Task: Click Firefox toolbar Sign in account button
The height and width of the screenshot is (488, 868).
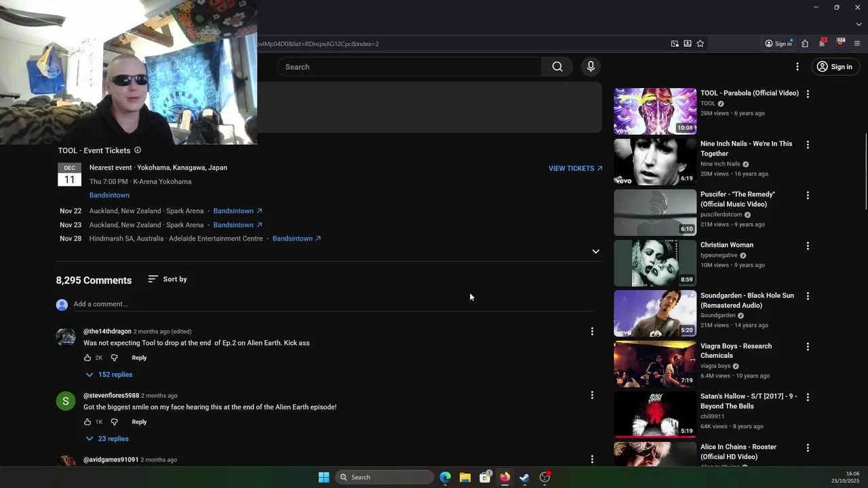Action: click(x=778, y=43)
